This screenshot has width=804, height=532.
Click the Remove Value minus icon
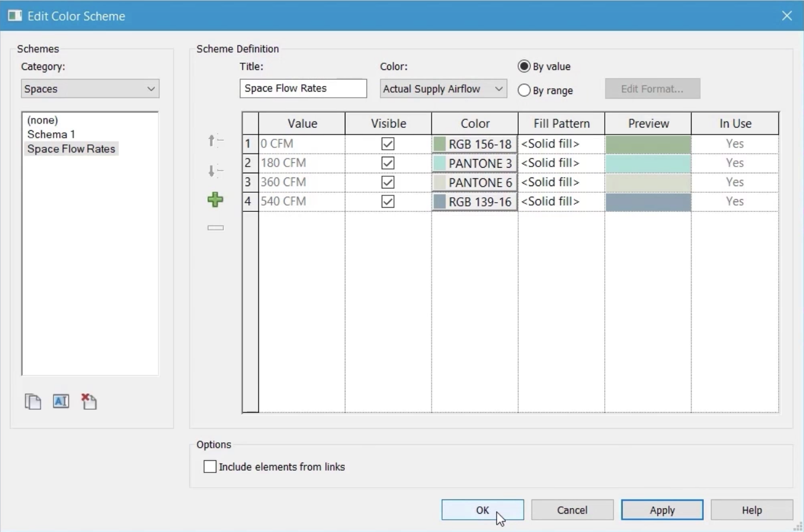tap(215, 228)
